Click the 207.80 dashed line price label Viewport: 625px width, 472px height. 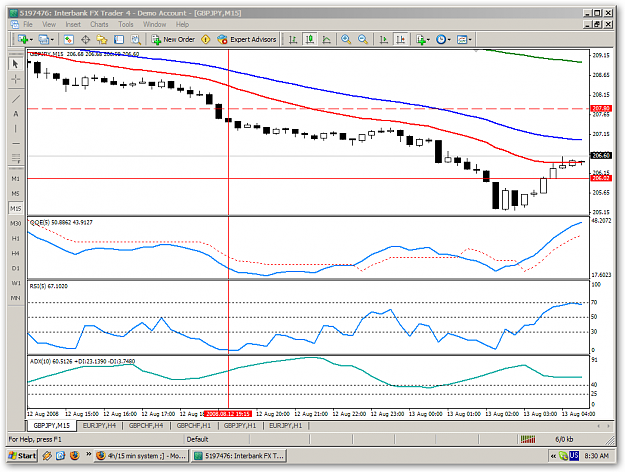click(x=601, y=108)
